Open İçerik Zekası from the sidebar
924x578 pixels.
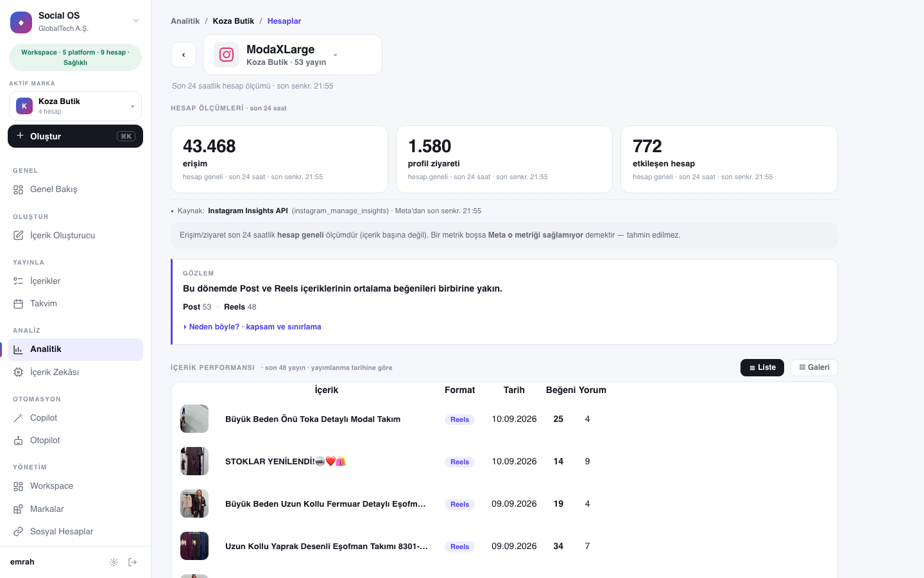click(75, 372)
